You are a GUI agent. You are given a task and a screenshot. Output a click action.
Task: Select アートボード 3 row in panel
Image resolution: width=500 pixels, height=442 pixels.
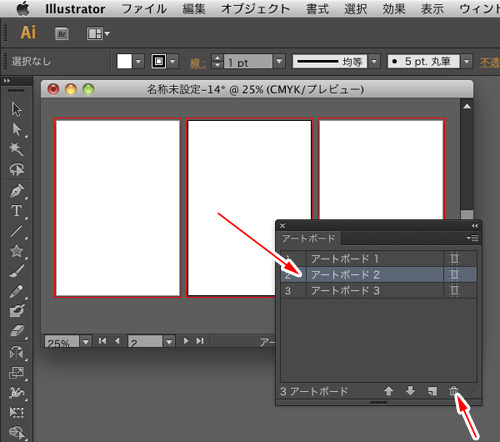click(379, 291)
